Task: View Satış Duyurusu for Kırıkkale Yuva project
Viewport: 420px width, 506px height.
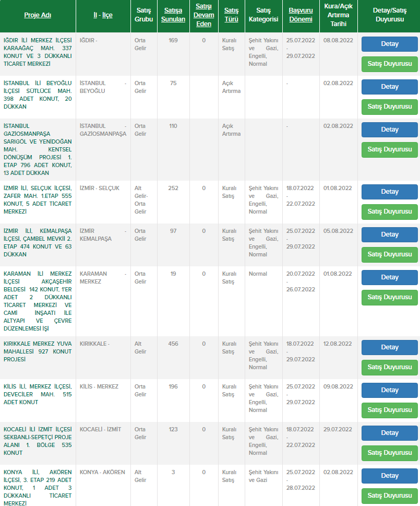Action: coord(389,367)
